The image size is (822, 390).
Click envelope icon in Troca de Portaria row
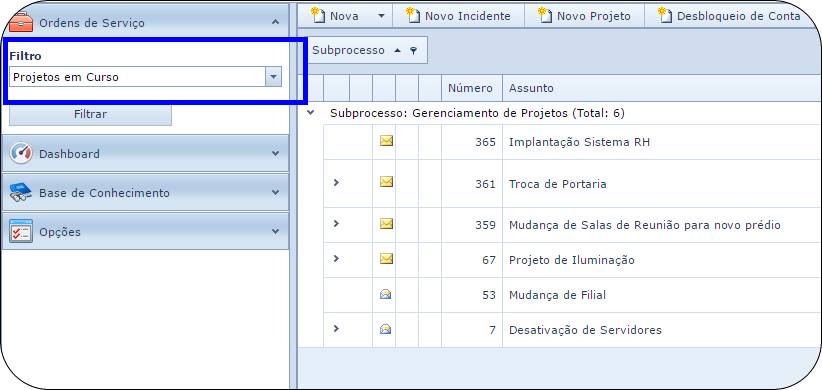pyautogui.click(x=386, y=182)
